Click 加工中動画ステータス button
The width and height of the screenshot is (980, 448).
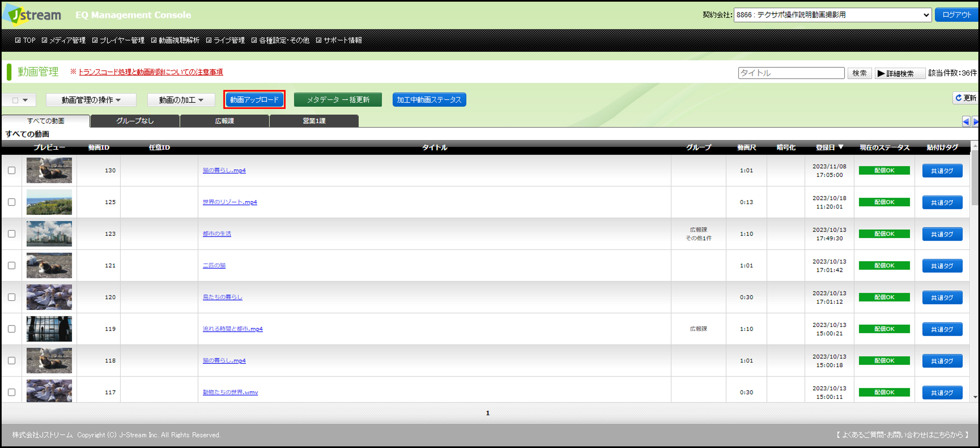click(x=429, y=100)
